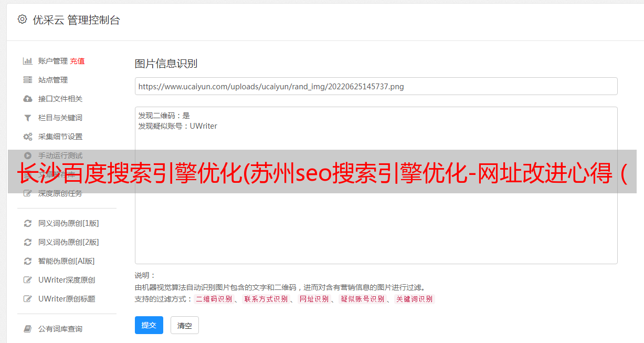Click the refresh icon for 同义词伪原创[2版]
Screen dimensions: 644x343
(28, 242)
